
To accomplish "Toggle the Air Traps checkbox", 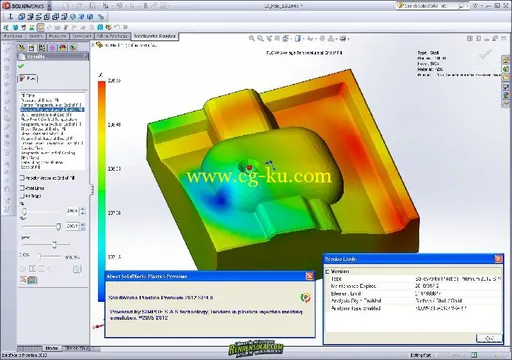I will pos(22,196).
